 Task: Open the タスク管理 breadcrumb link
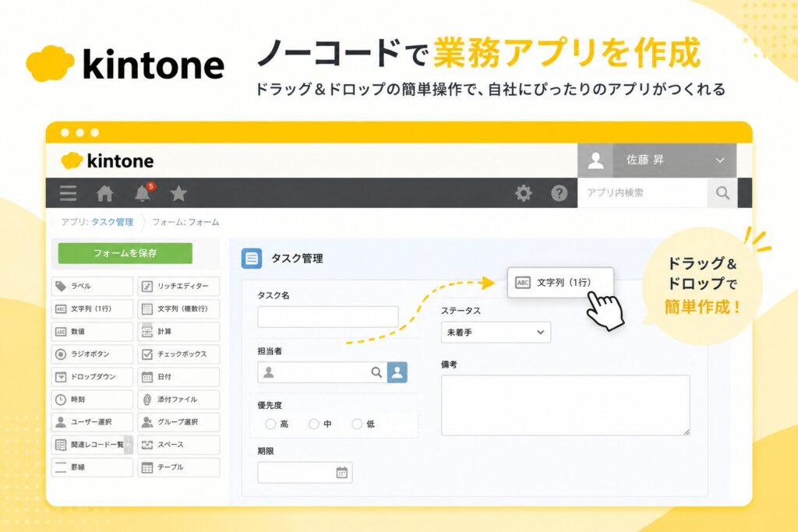pyautogui.click(x=112, y=222)
